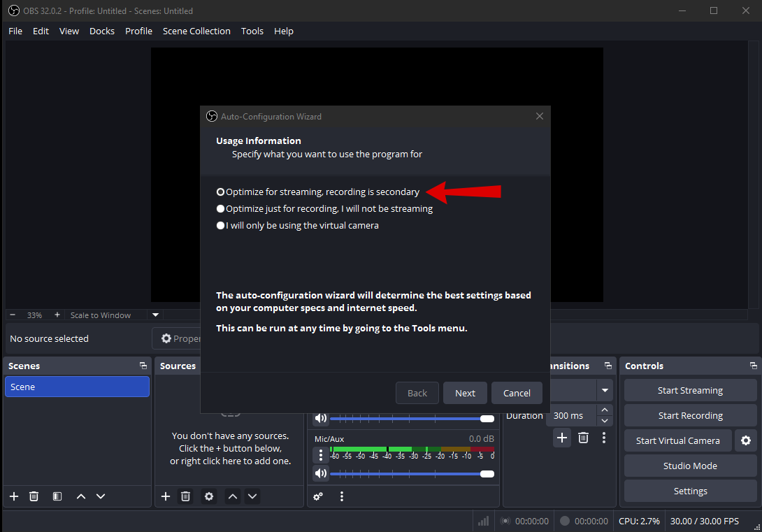The height and width of the screenshot is (532, 762).
Task: Select Optimize for streaming radio option
Action: pyautogui.click(x=221, y=192)
